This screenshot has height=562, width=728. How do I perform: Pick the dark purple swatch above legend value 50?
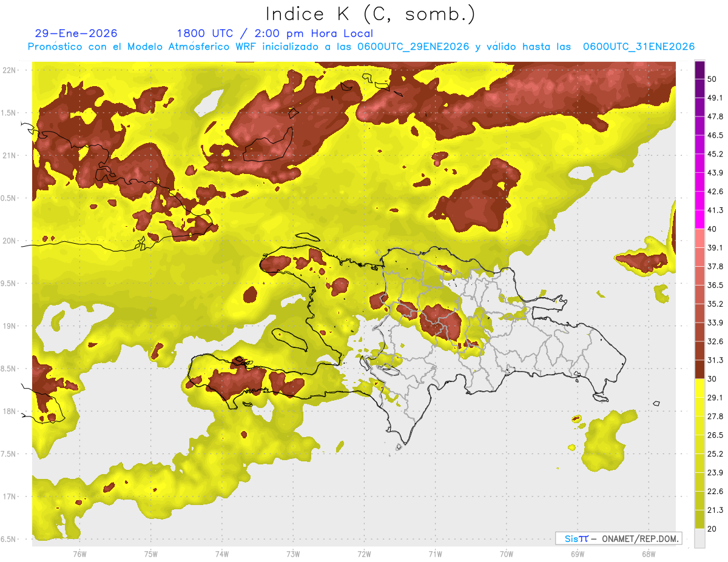[x=699, y=70]
